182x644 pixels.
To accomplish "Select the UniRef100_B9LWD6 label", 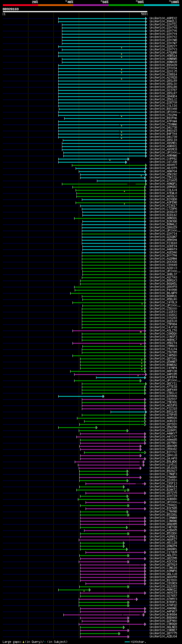I will point(163,462).
